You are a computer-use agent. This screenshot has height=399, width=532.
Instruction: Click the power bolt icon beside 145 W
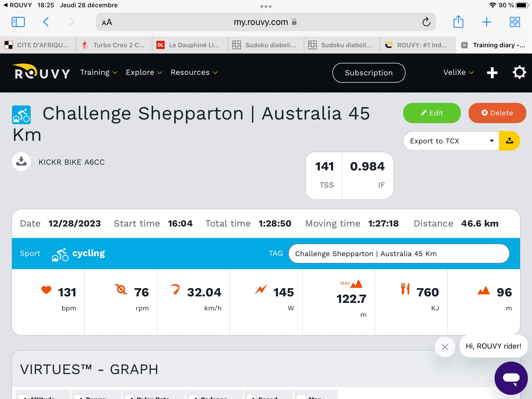(261, 289)
